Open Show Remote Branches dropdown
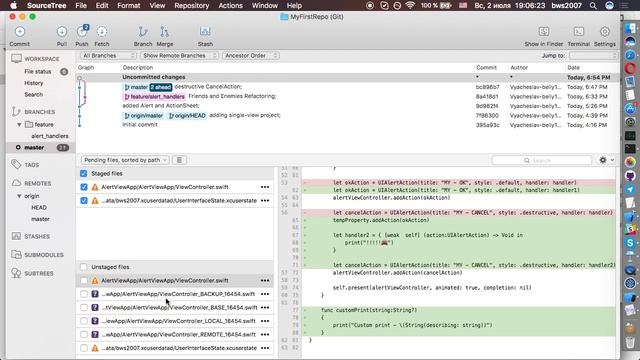 coord(179,56)
